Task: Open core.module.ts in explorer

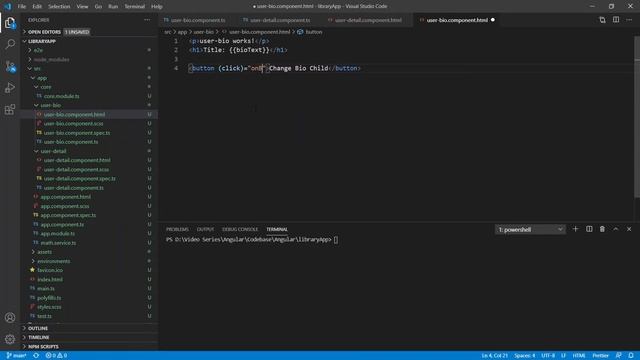Action: coord(62,96)
